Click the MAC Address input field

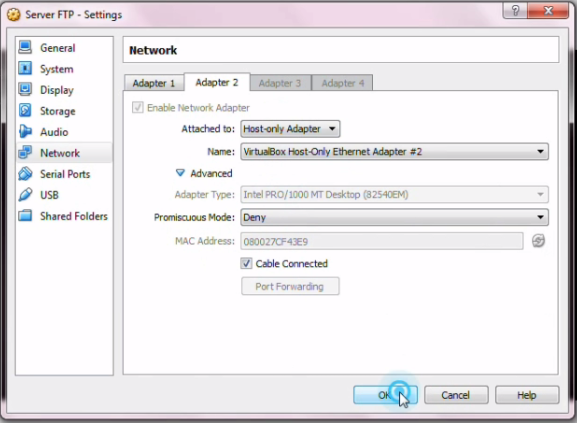coord(382,241)
